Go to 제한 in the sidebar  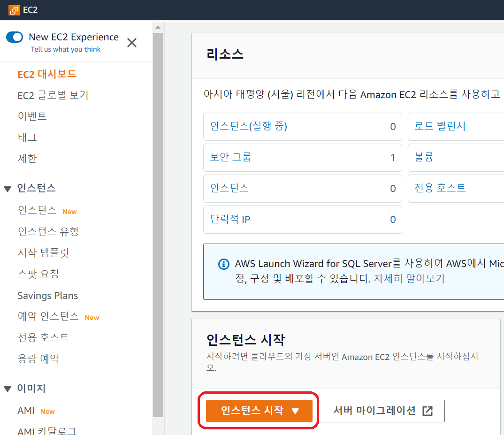(27, 158)
